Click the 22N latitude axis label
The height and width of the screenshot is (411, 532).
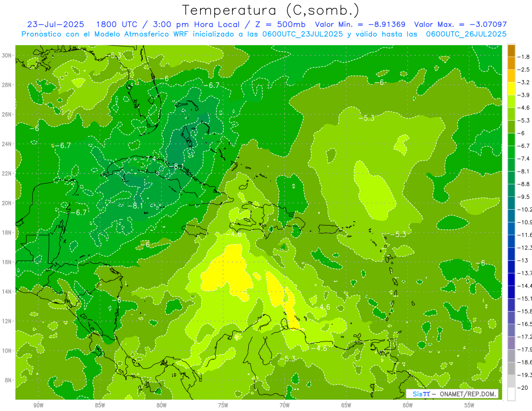[7, 173]
